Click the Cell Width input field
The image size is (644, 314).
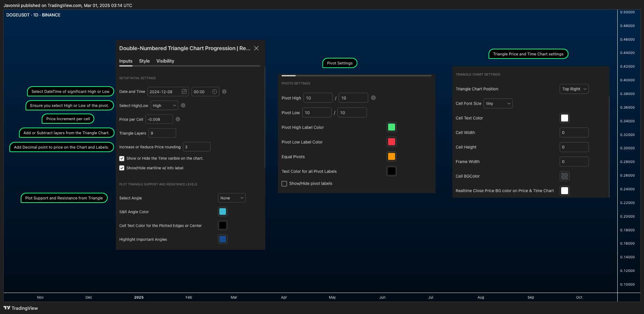(574, 132)
